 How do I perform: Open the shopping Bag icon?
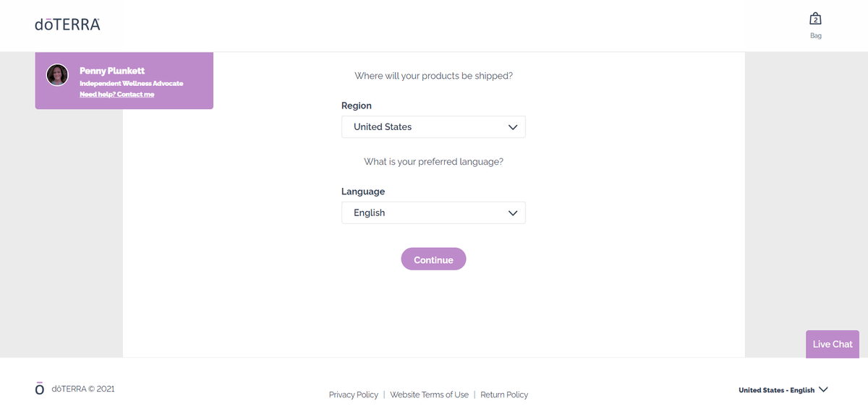815,19
